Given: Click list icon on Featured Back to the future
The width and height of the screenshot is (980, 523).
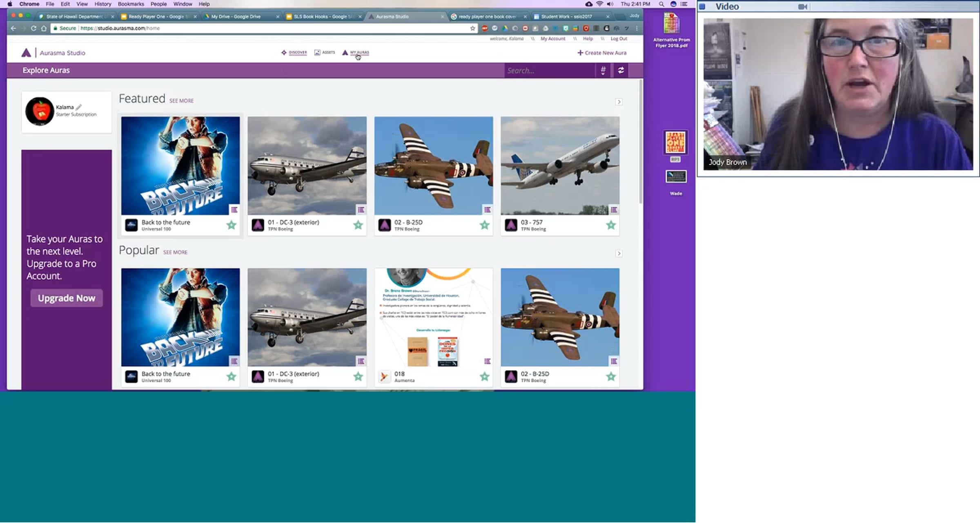Looking at the screenshot, I should (x=234, y=210).
